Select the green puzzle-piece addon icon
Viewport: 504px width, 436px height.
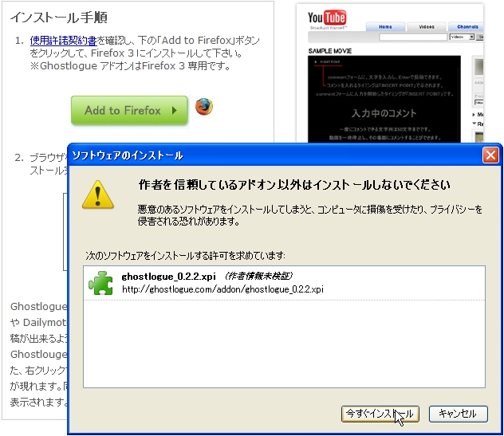[101, 283]
